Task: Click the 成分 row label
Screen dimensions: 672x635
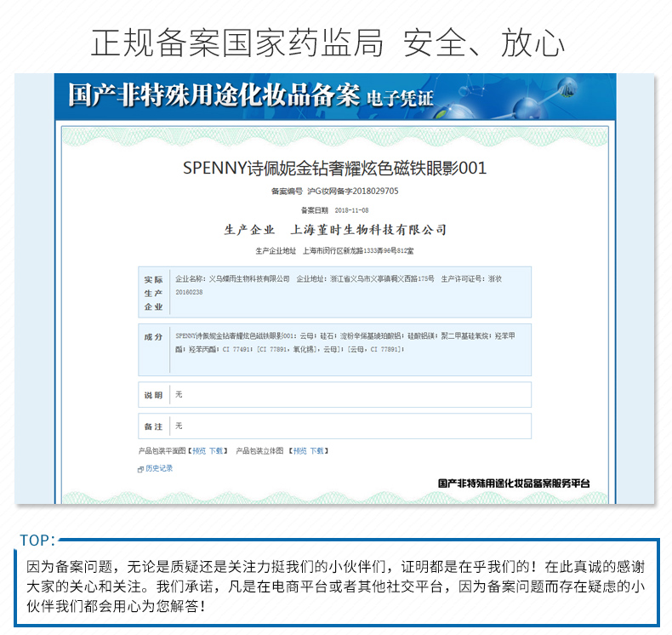Action: (153, 337)
